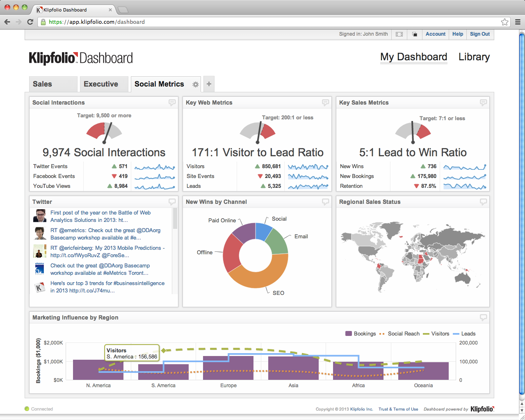Switch to the Sales tab
The height and width of the screenshot is (420, 525).
point(53,84)
